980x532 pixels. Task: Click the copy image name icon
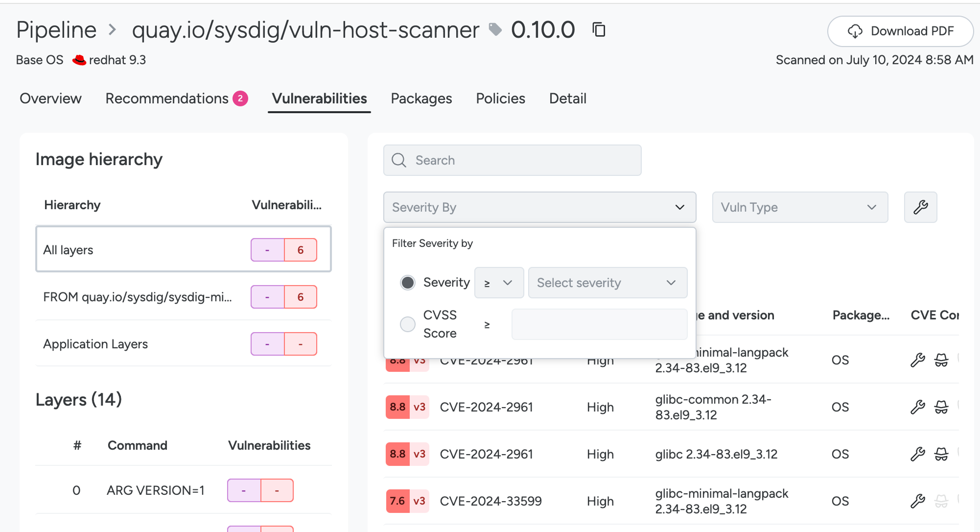599,30
